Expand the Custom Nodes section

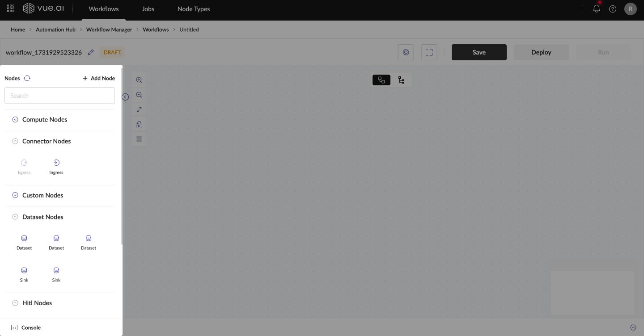coord(15,195)
